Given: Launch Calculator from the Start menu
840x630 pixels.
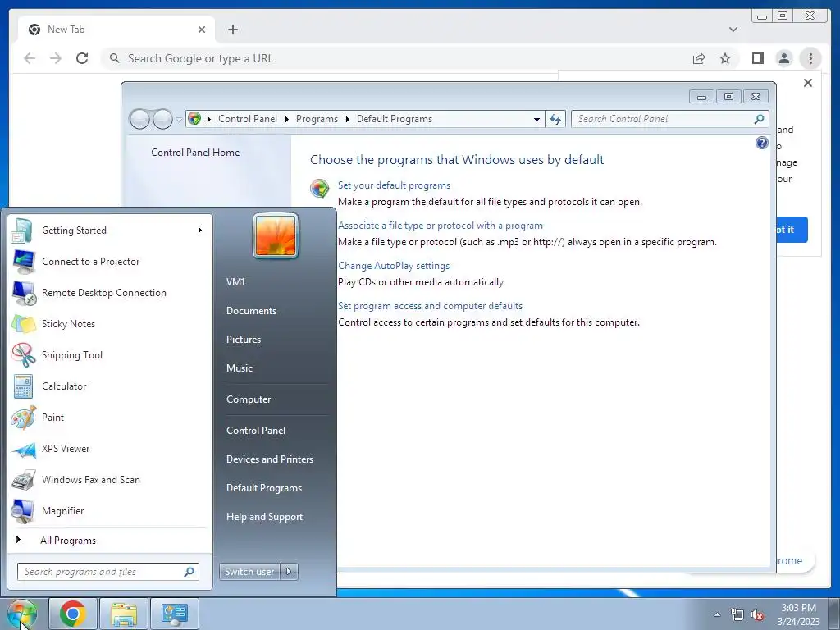Looking at the screenshot, I should click(109, 386).
